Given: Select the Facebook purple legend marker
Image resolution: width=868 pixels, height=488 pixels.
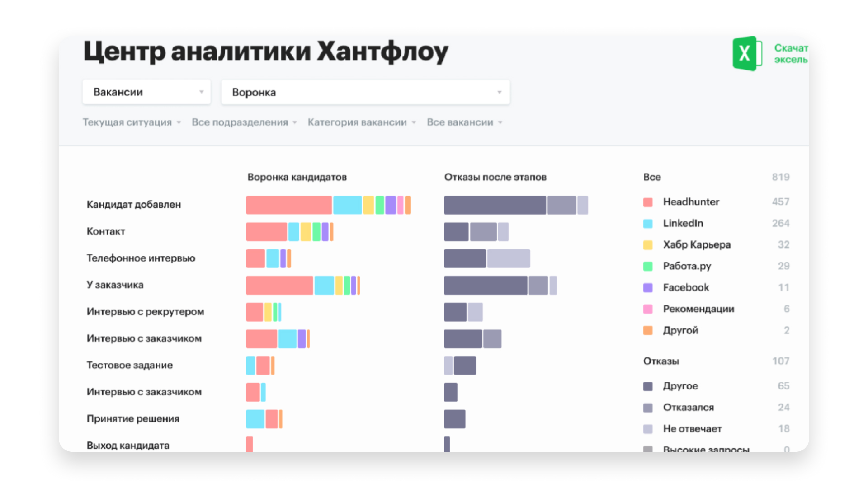Looking at the screenshot, I should point(648,287).
